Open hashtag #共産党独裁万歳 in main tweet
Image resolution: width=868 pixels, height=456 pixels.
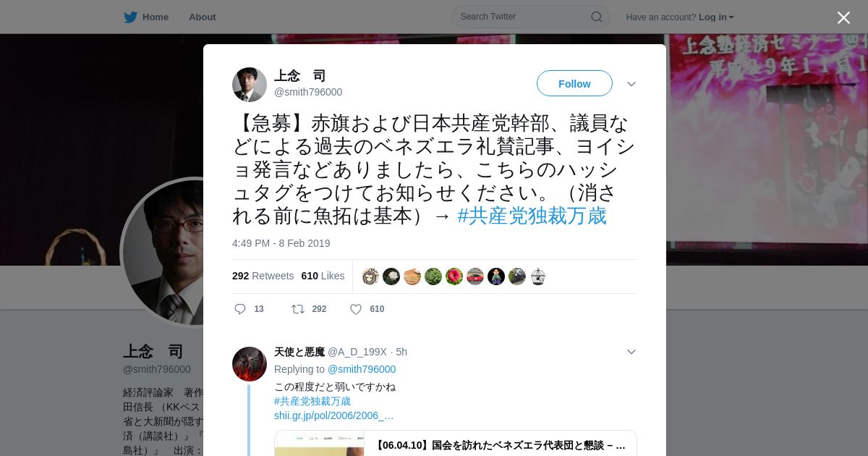[532, 216]
